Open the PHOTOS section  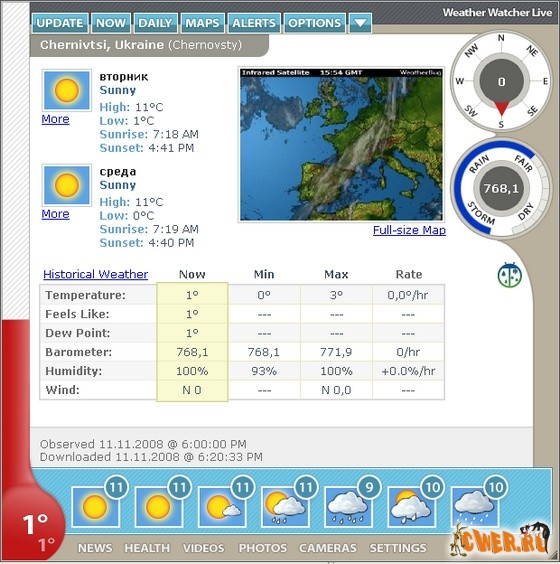[x=263, y=548]
